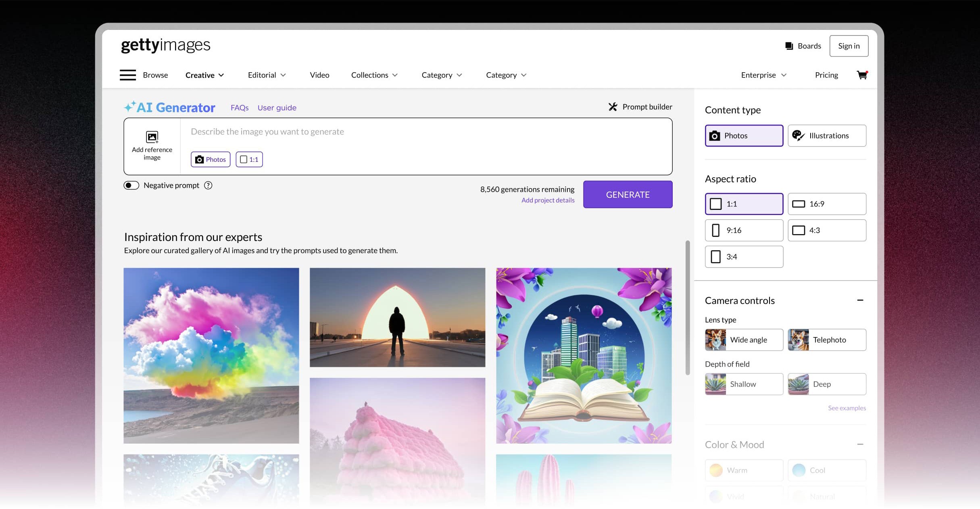Select the 16:9 aspect ratio option
Image resolution: width=980 pixels, height=509 pixels.
(x=827, y=203)
